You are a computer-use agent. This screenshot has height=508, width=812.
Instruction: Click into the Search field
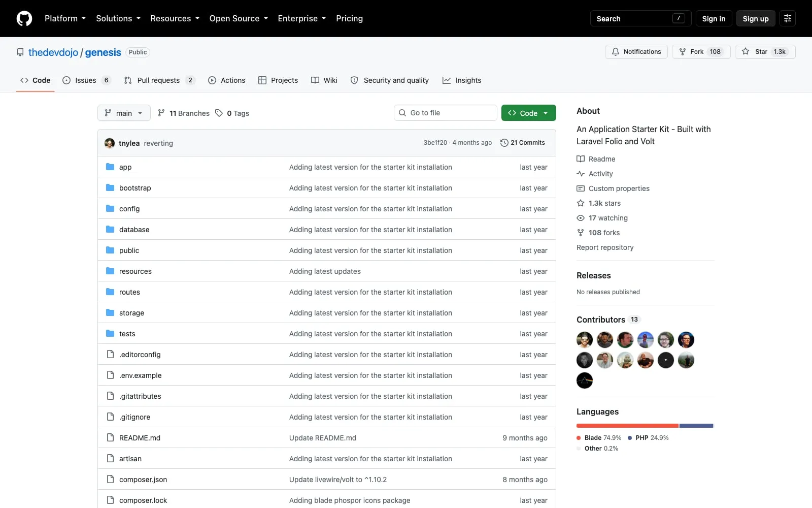point(641,18)
